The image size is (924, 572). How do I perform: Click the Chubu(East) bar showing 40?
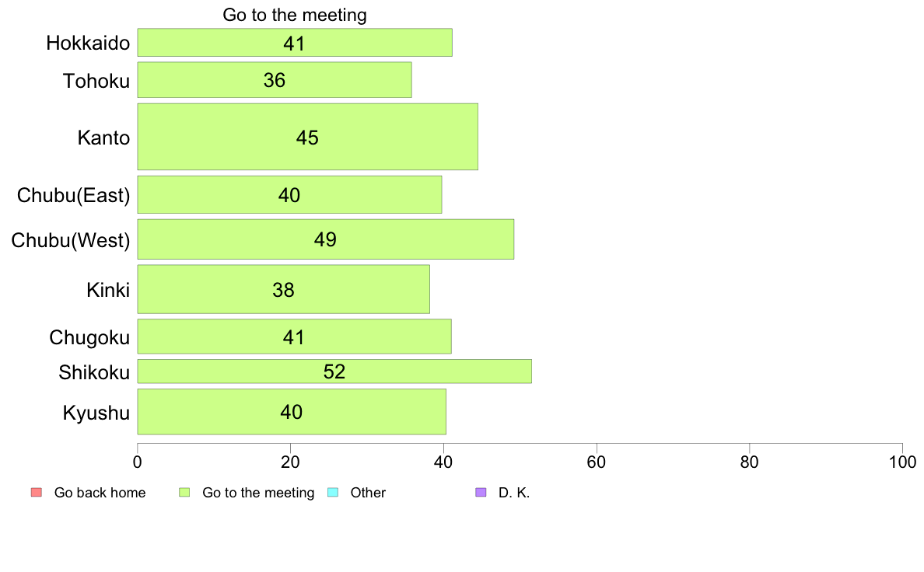289,194
